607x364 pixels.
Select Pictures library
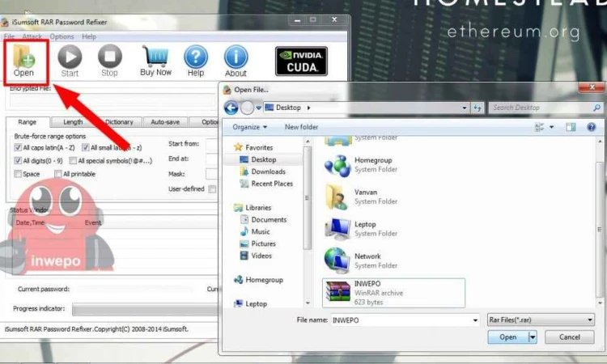click(x=263, y=243)
